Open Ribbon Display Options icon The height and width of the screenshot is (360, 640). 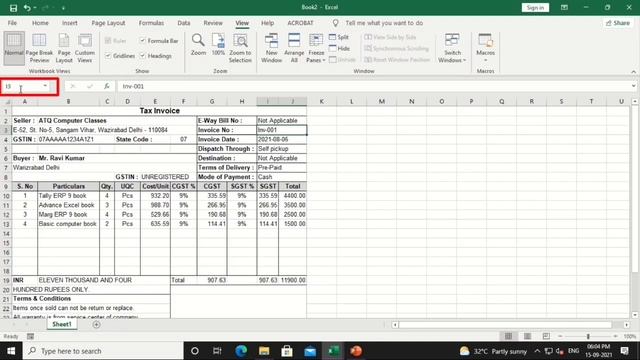coord(564,8)
